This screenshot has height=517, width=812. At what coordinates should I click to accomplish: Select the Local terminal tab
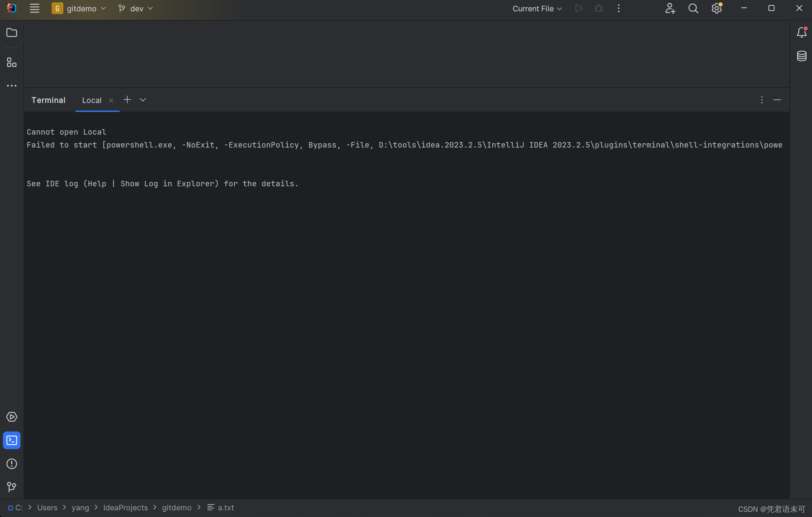pyautogui.click(x=92, y=100)
